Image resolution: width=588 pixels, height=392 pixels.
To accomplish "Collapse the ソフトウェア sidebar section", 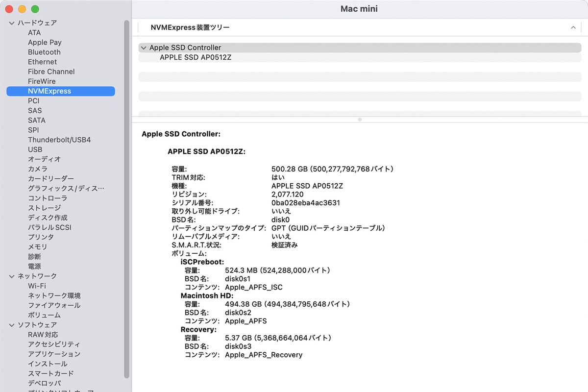I will coord(12,325).
